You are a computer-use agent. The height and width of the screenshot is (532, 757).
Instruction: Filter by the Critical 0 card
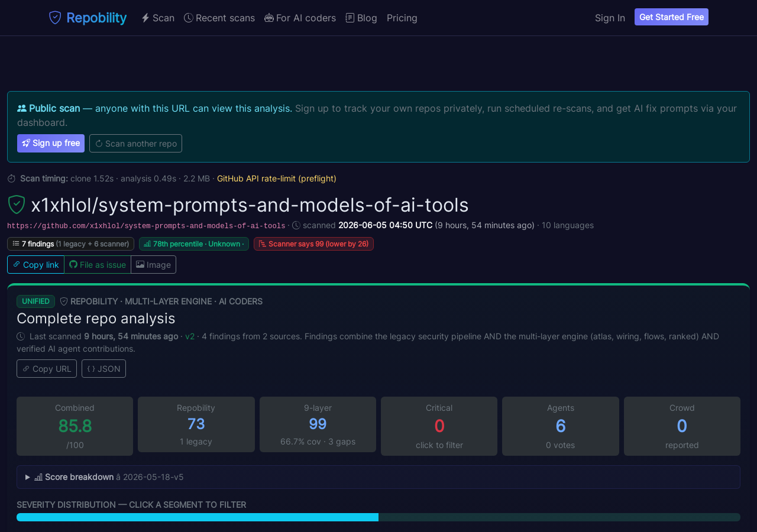[439, 426]
